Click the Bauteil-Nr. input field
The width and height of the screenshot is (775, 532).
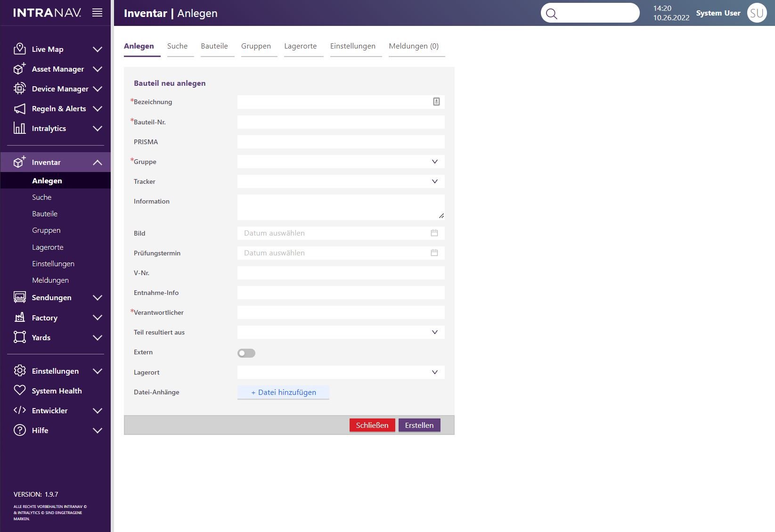pos(341,122)
